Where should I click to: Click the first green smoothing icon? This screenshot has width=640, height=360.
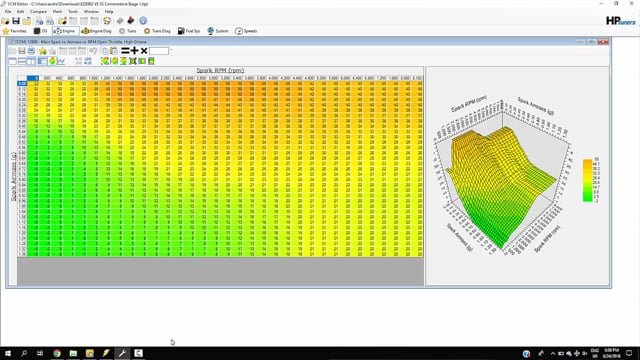(x=105, y=61)
